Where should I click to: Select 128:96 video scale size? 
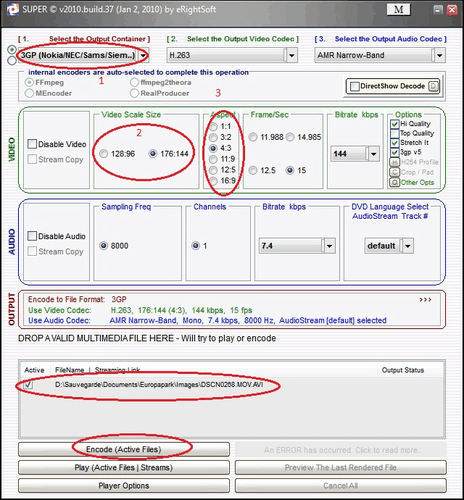coord(104,154)
